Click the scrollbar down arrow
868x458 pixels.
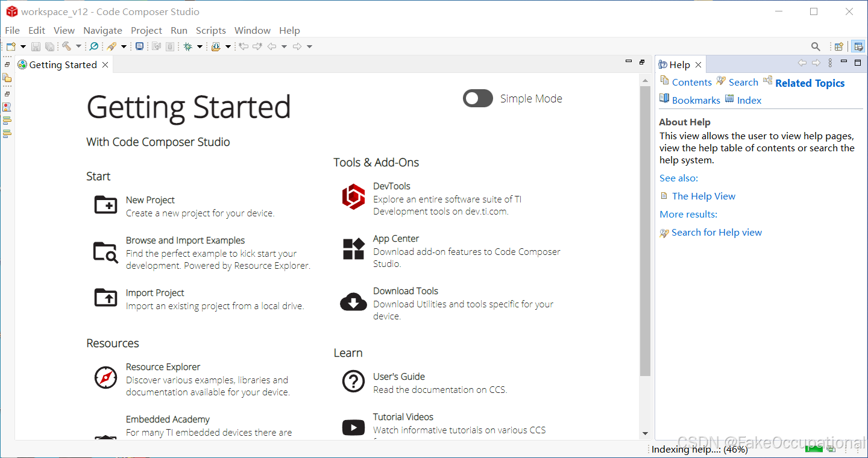click(x=645, y=433)
